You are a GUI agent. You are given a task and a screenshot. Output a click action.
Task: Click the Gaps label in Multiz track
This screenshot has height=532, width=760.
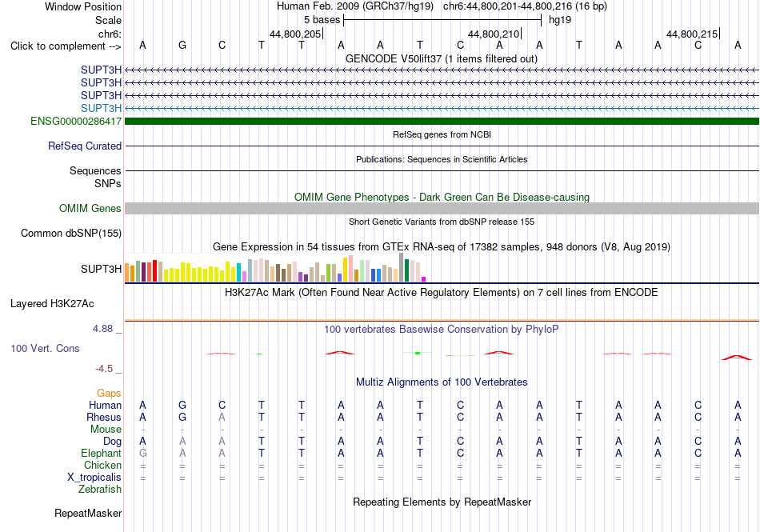tap(109, 393)
